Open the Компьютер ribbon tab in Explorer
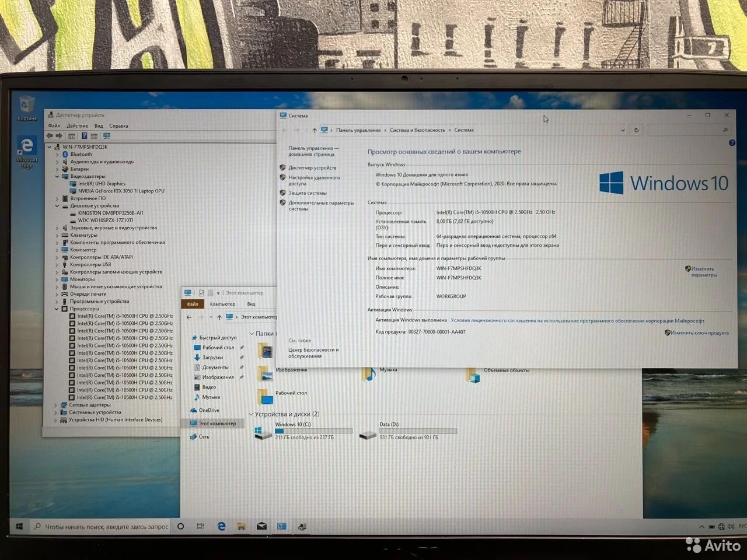 pyautogui.click(x=222, y=304)
